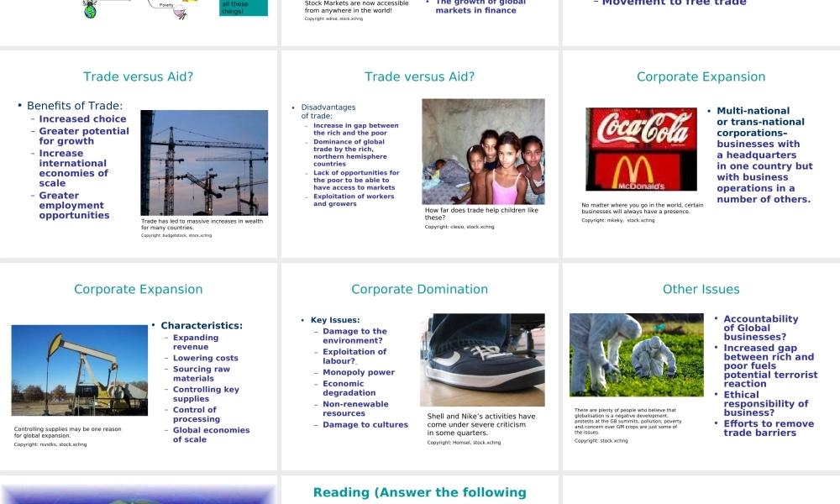Click the 'Corporate Expansion' heading
Image resolution: width=840 pixels, height=504 pixels.
702,76
